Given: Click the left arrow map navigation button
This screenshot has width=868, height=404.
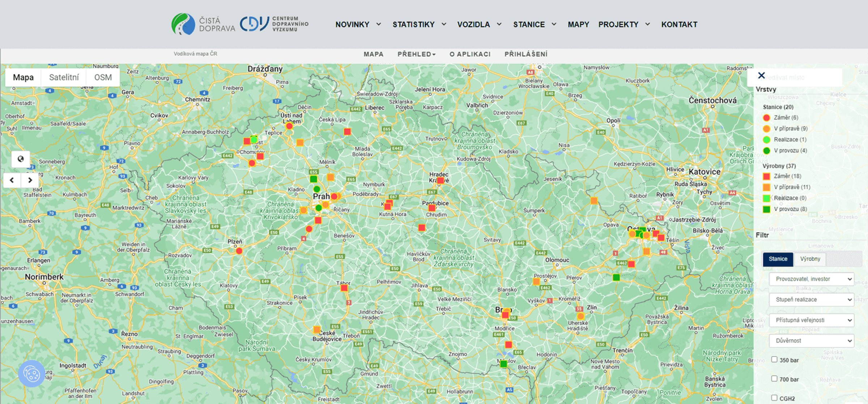Looking at the screenshot, I should click(12, 180).
